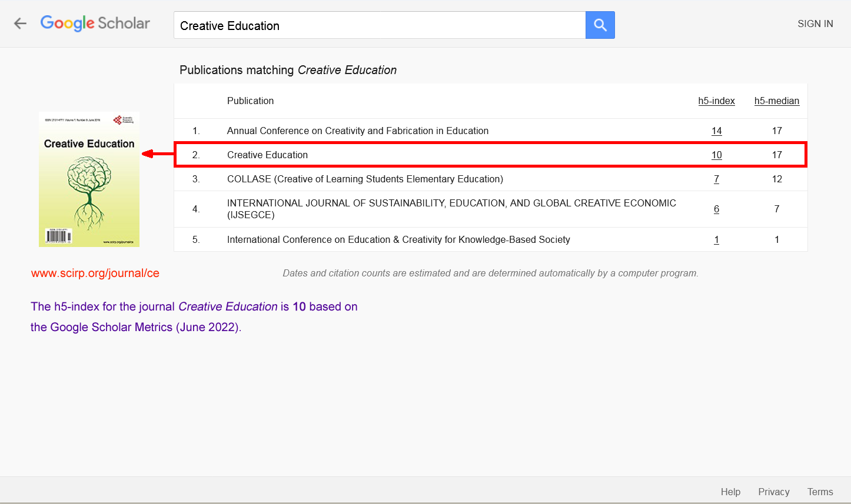Select the Annual Conference on Creativity row title

[357, 131]
